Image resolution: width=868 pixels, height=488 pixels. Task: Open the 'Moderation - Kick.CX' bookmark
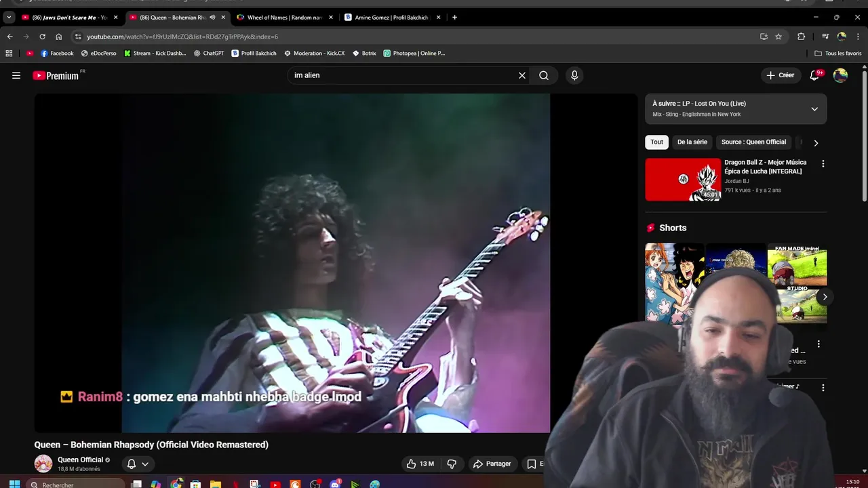click(x=314, y=53)
